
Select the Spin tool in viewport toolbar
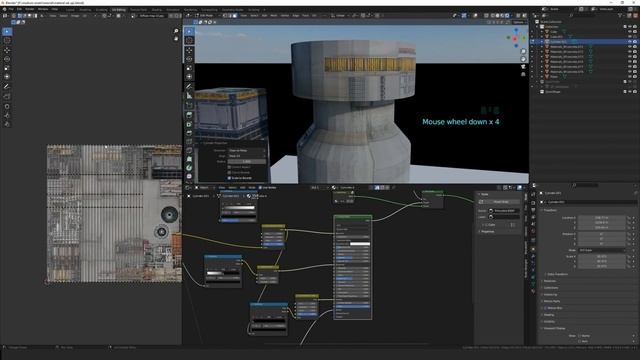189,168
